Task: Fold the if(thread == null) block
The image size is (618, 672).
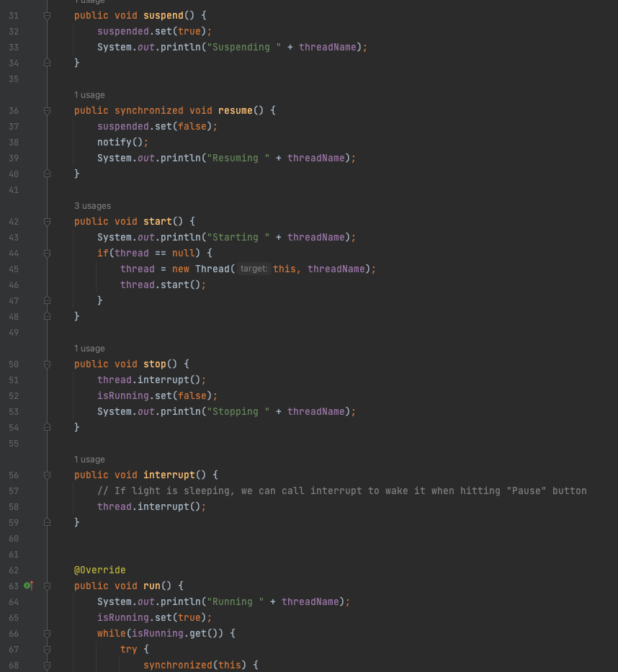Action: 47,254
